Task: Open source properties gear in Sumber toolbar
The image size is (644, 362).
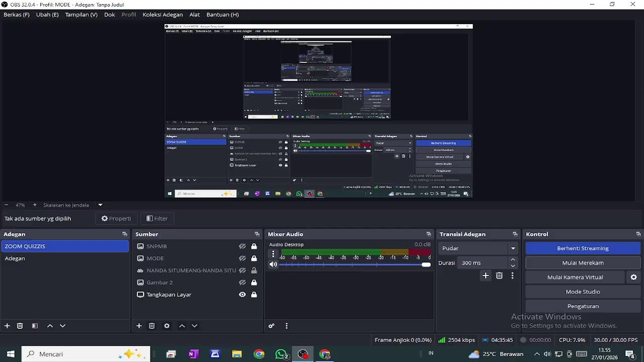Action: coord(167,326)
